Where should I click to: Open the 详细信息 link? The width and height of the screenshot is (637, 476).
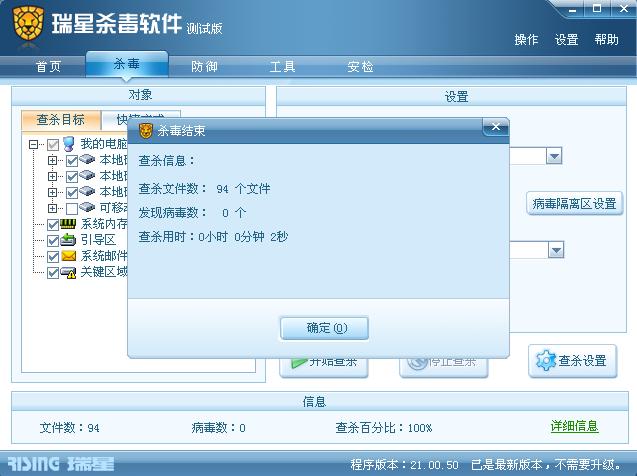pos(574,426)
